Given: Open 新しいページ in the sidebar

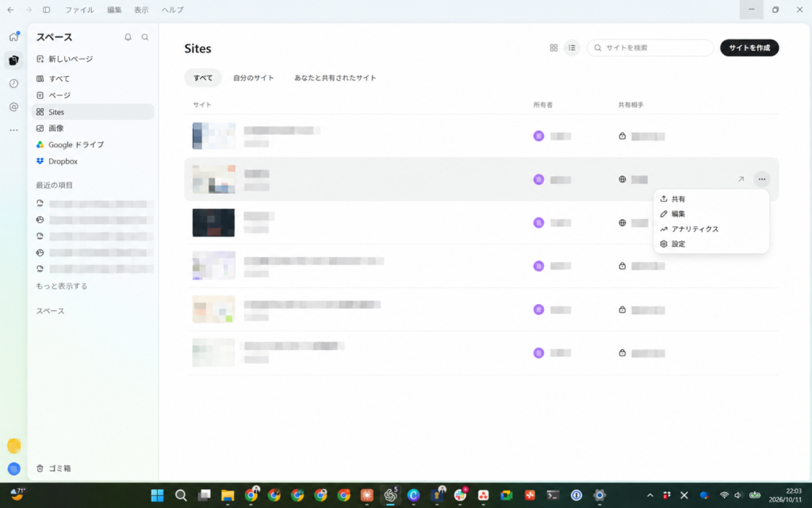Looking at the screenshot, I should click(94, 59).
